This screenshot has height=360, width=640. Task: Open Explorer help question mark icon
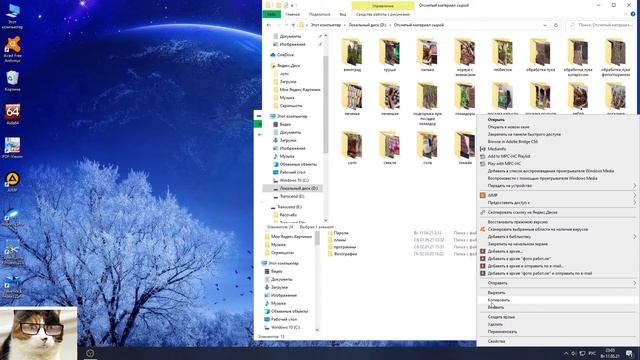(633, 14)
